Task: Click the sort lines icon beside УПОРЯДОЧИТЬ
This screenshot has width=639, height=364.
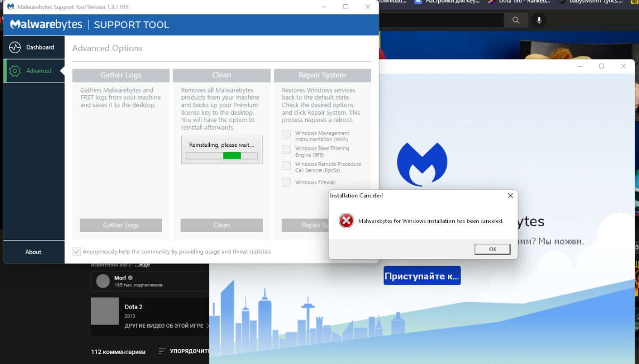Action: coord(162,352)
